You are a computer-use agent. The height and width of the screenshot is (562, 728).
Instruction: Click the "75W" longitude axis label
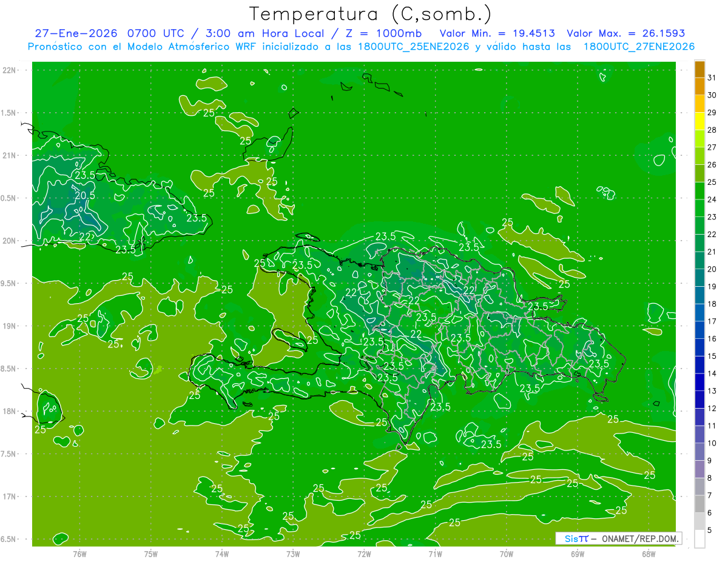[x=151, y=554]
